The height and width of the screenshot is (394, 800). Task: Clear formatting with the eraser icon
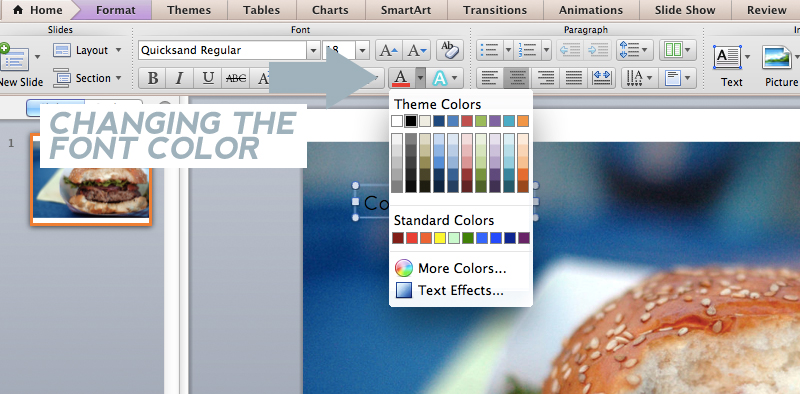[449, 50]
